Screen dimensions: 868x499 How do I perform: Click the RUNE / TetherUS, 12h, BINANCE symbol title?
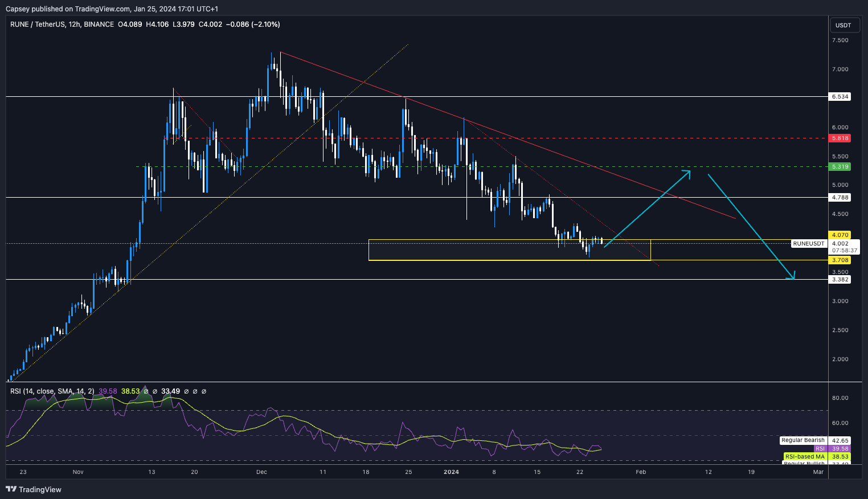pyautogui.click(x=62, y=24)
